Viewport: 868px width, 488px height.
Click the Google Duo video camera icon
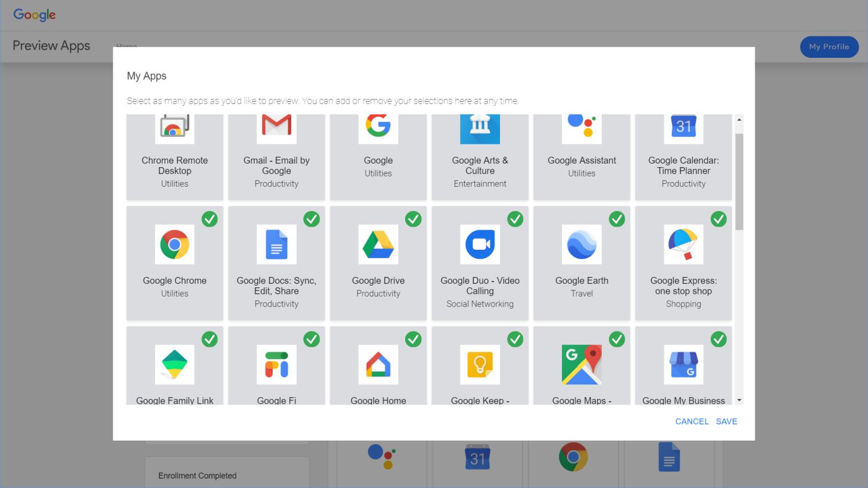click(480, 245)
